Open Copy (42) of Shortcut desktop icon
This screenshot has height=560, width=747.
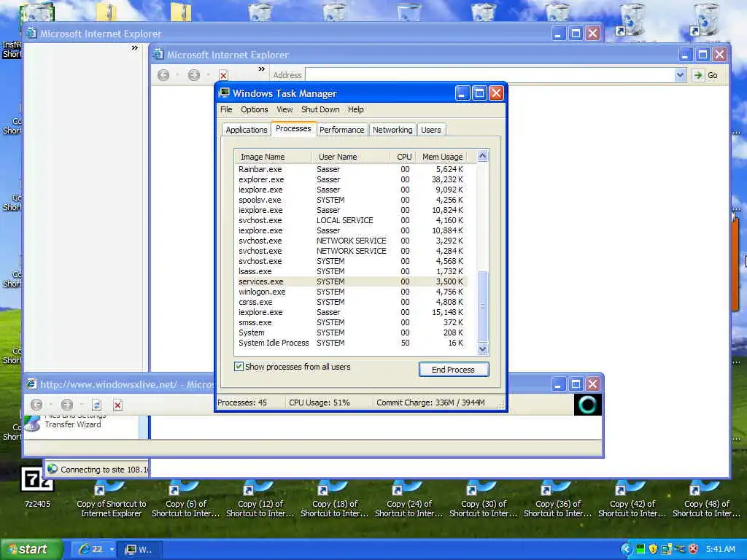632,499
